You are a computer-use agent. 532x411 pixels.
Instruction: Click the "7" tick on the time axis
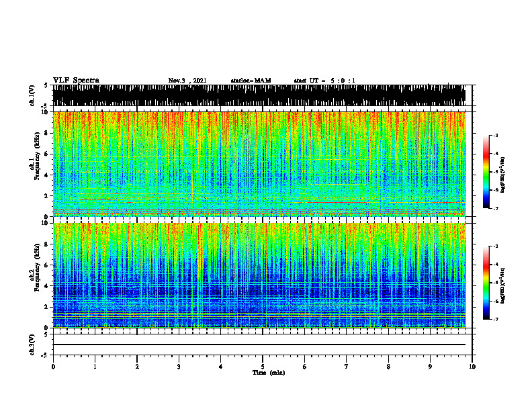[347, 367]
